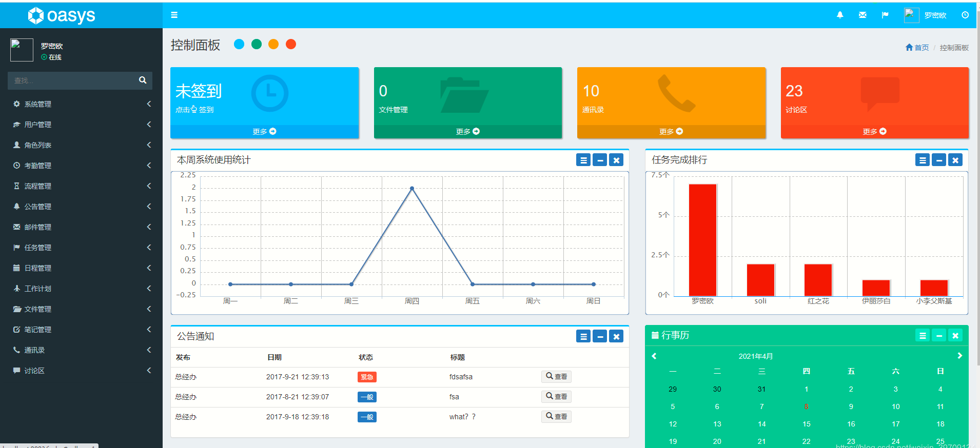The height and width of the screenshot is (448, 980).
Task: Open list menu button on 本周系统使用统计 panel
Action: click(x=583, y=160)
